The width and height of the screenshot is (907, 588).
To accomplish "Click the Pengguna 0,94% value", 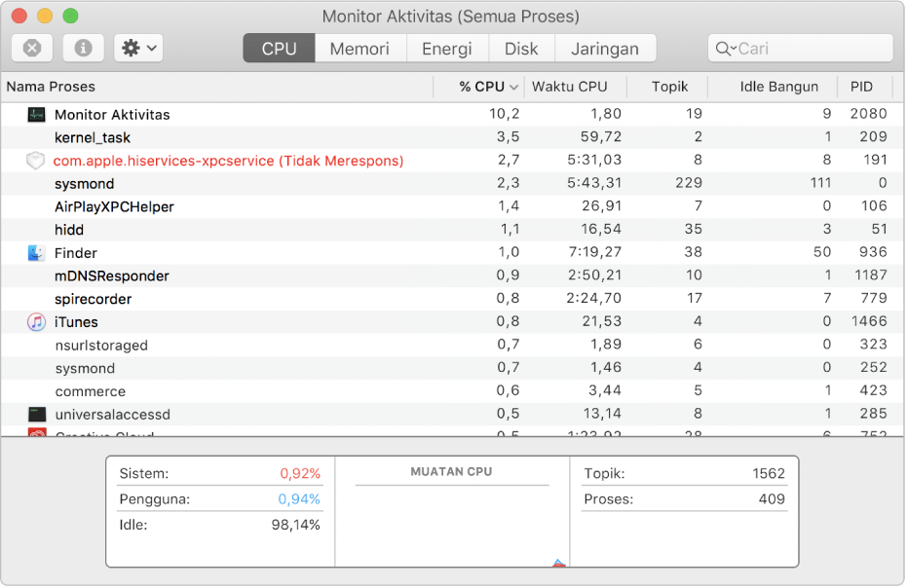I will [299, 499].
